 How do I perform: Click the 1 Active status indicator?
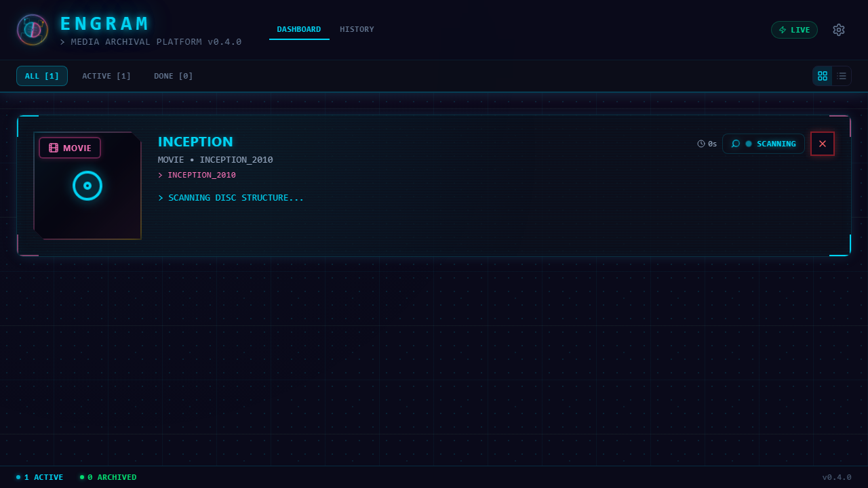(40, 477)
